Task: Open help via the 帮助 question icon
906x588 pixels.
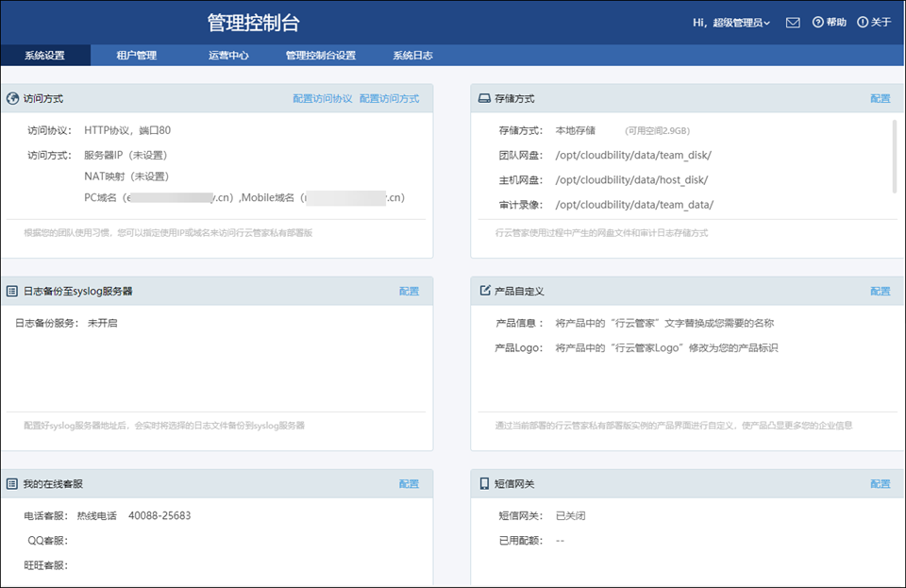Action: tap(817, 22)
